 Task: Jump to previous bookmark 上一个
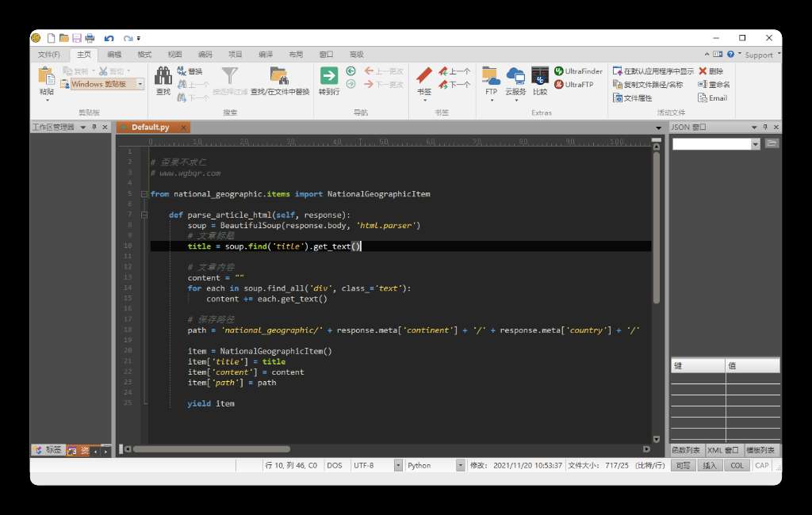tap(454, 71)
